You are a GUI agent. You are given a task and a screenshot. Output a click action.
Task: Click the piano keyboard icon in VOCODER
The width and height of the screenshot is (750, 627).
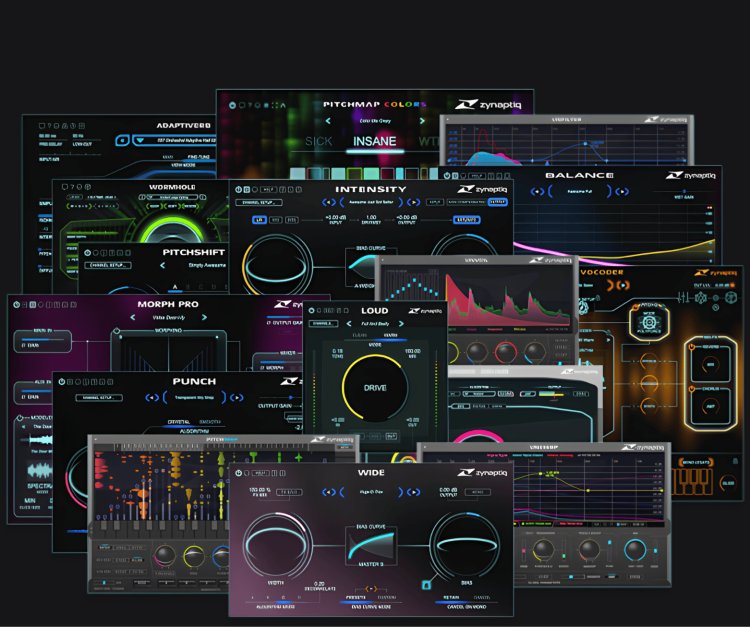[692, 481]
